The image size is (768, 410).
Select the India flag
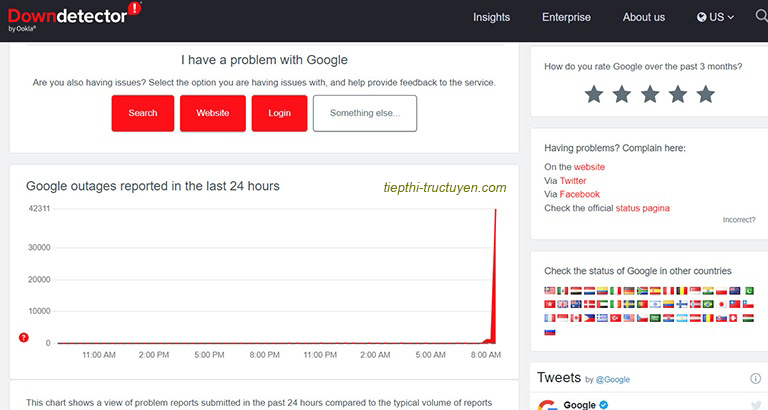708,290
